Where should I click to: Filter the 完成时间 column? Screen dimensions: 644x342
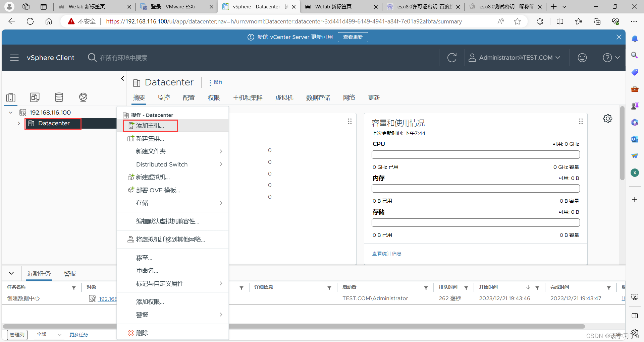(x=609, y=288)
